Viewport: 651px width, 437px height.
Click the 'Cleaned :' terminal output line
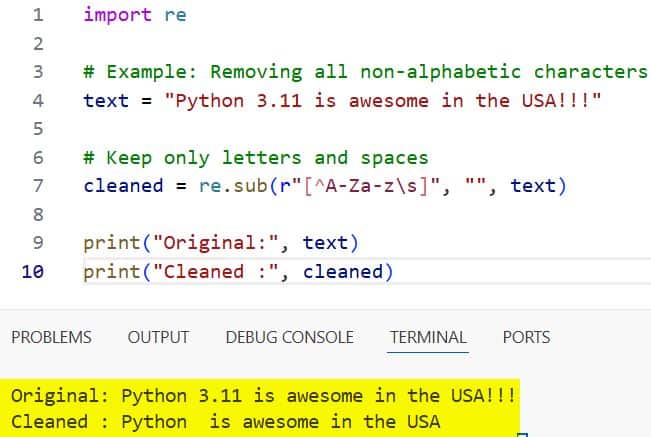pos(225,421)
